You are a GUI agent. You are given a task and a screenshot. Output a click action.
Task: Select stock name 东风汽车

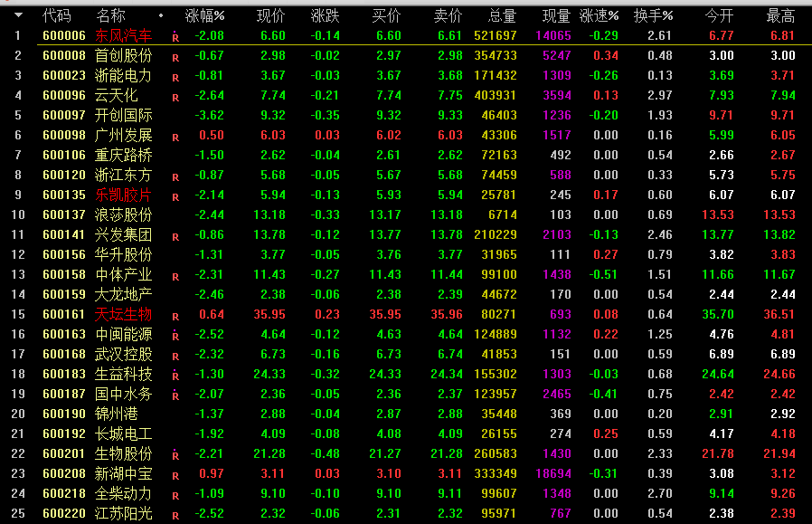123,36
